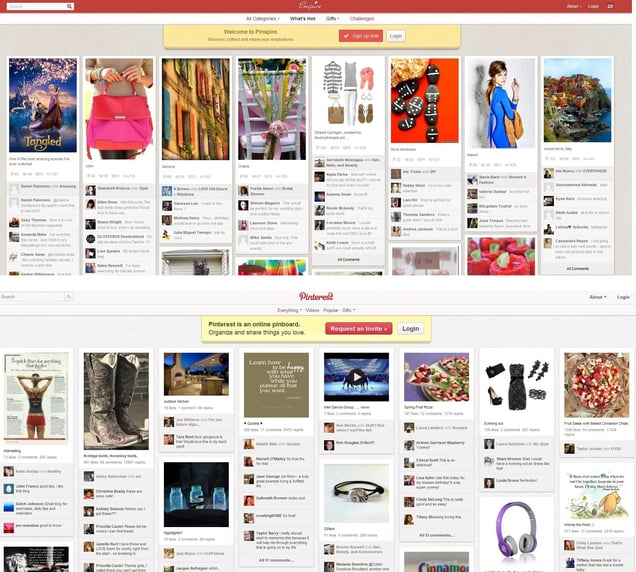Open the Gifts dropdown in Pinspire nav
Image resolution: width=636 pixels, height=572 pixels.
coord(332,19)
